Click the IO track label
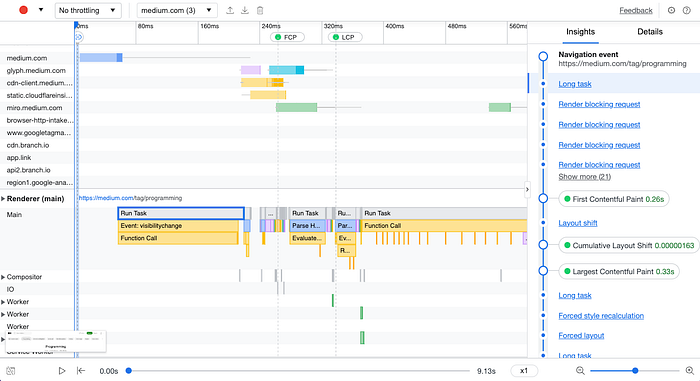 pyautogui.click(x=10, y=289)
